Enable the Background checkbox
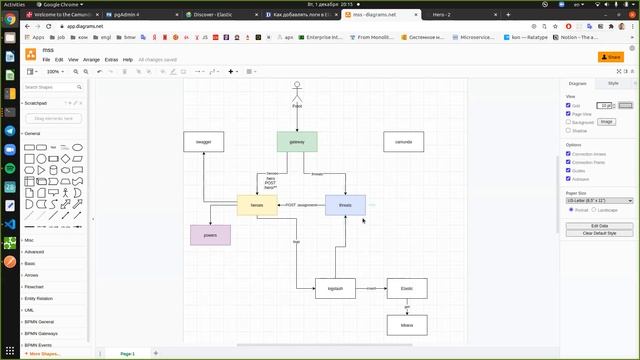Image resolution: width=640 pixels, height=360 pixels. 568,122
